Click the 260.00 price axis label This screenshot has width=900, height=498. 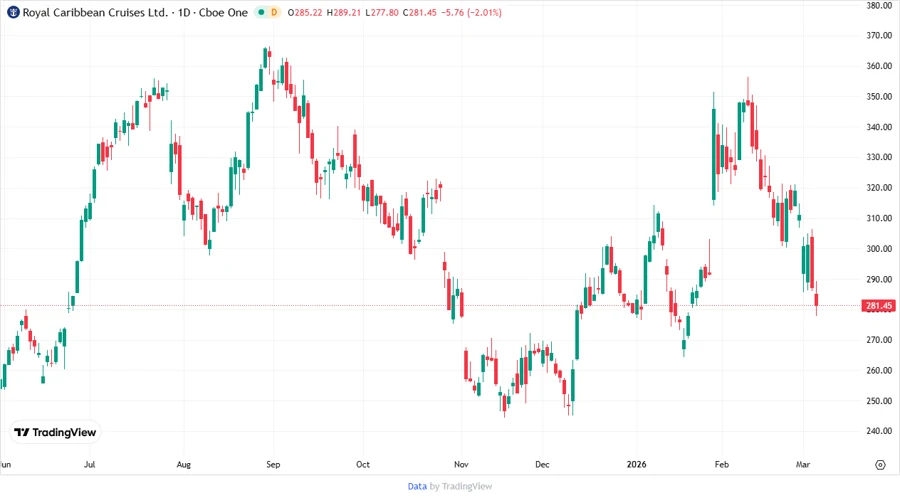879,371
